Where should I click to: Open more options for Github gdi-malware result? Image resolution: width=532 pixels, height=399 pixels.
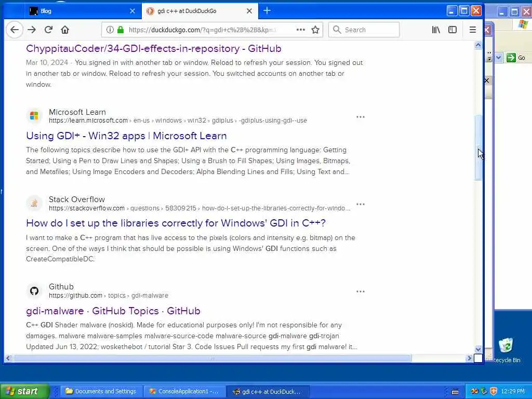tap(361, 291)
